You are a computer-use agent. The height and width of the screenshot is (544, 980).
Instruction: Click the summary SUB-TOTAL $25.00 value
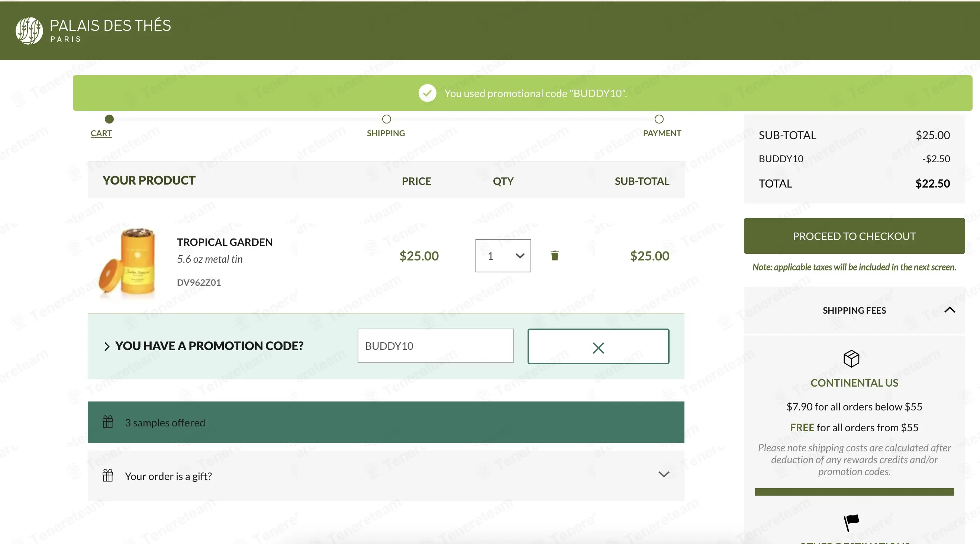point(932,135)
